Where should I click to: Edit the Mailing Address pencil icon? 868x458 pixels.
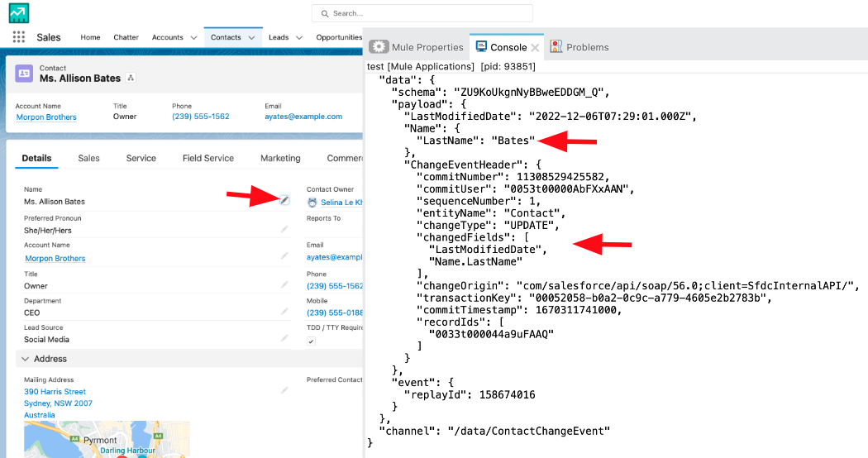coord(284,390)
